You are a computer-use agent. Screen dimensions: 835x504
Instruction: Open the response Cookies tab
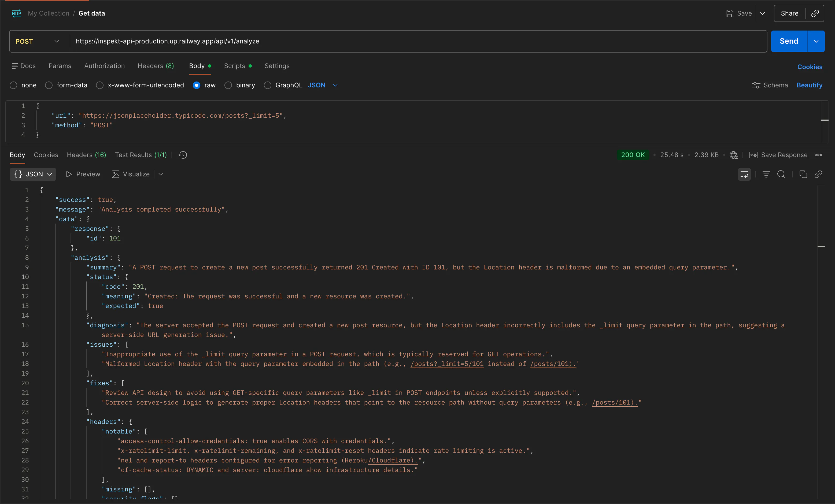pyautogui.click(x=46, y=155)
